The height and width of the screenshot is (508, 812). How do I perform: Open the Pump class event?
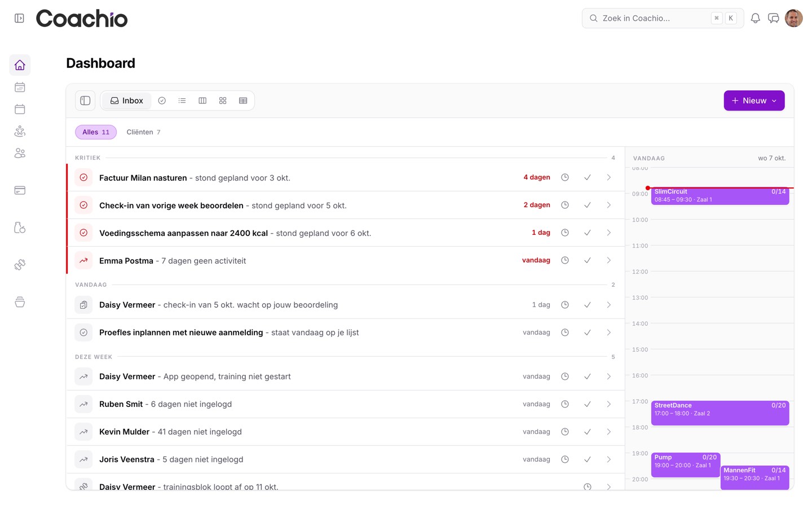(686, 465)
